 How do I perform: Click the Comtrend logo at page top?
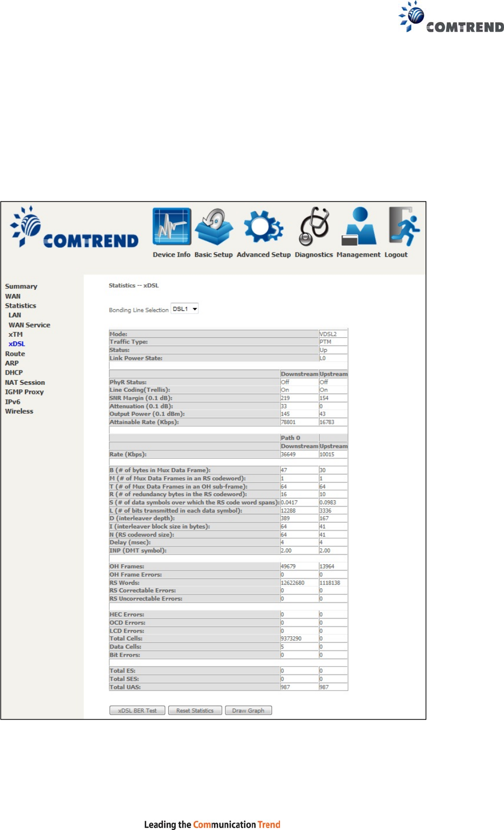(x=451, y=17)
